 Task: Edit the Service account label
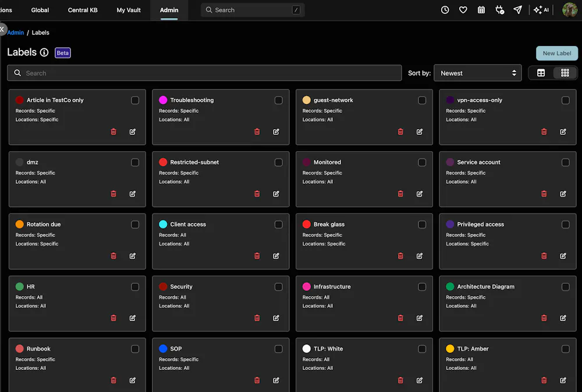[563, 194]
